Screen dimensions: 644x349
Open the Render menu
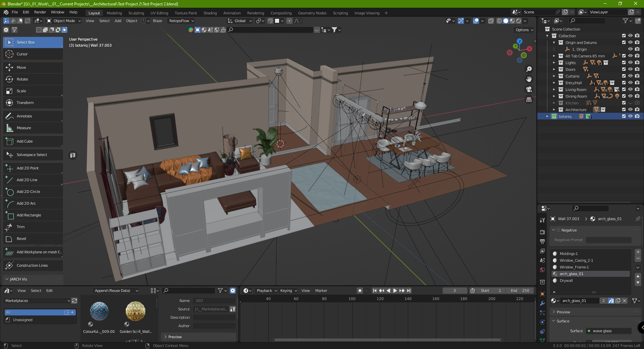pyautogui.click(x=40, y=12)
